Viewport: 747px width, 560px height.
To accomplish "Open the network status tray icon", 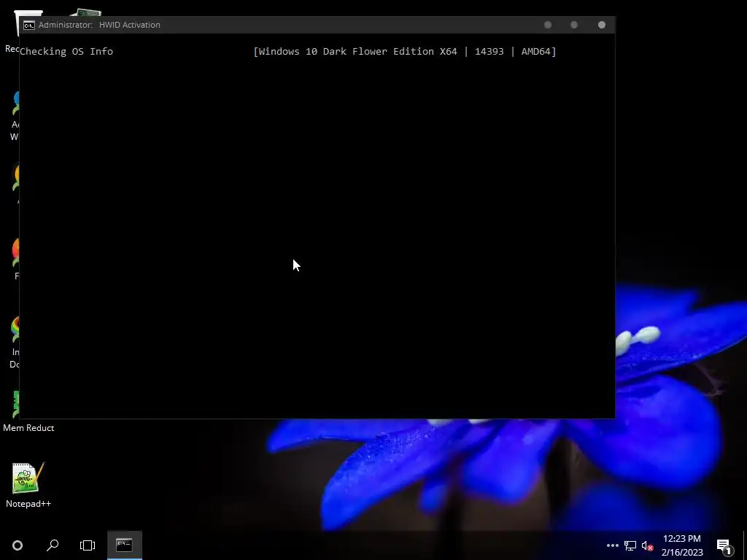I will click(630, 545).
